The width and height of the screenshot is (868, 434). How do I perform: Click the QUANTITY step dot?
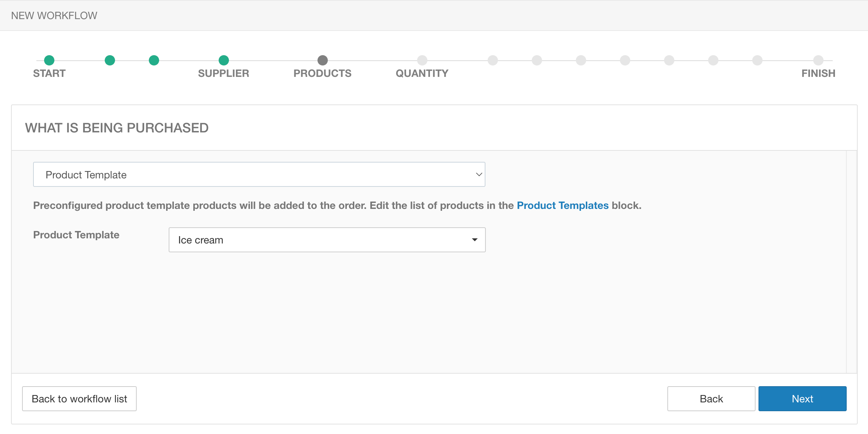pyautogui.click(x=422, y=60)
